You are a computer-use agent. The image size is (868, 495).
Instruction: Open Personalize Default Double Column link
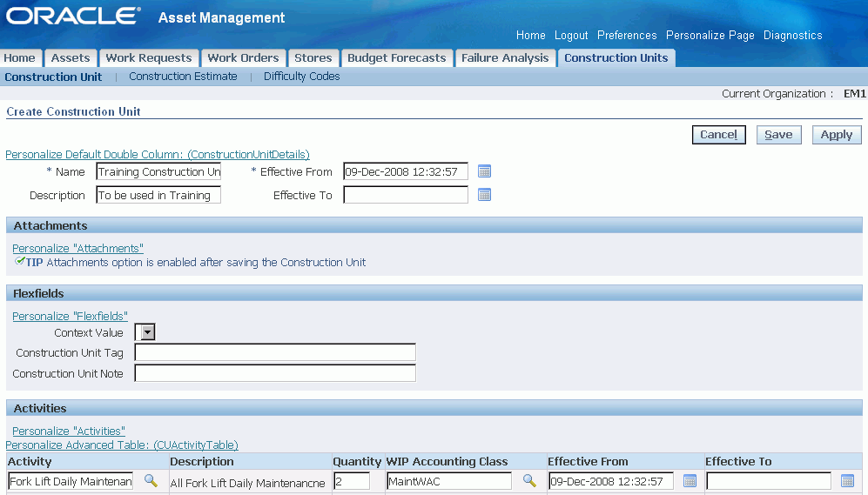tap(158, 154)
